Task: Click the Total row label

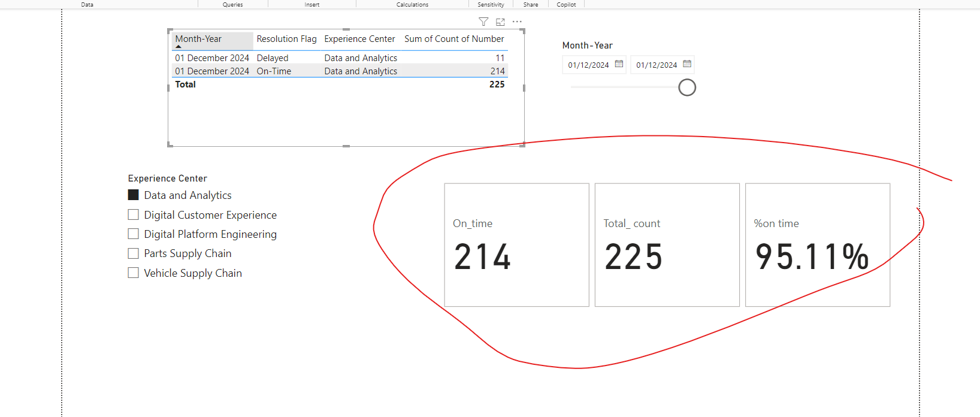Action: pyautogui.click(x=185, y=84)
